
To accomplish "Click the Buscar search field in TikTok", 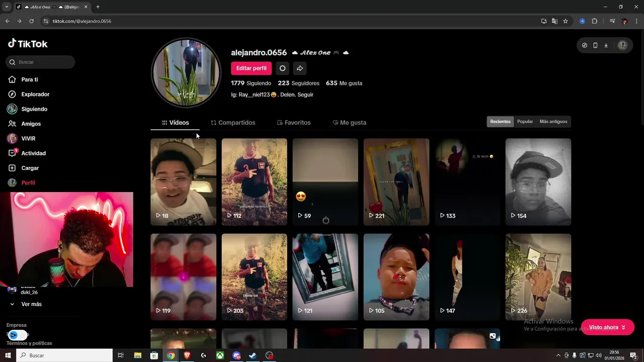I will pyautogui.click(x=40, y=62).
